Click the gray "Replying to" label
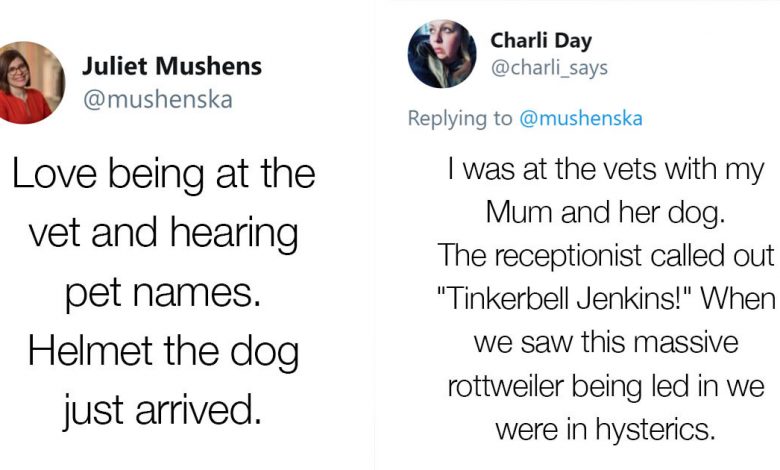 (460, 118)
